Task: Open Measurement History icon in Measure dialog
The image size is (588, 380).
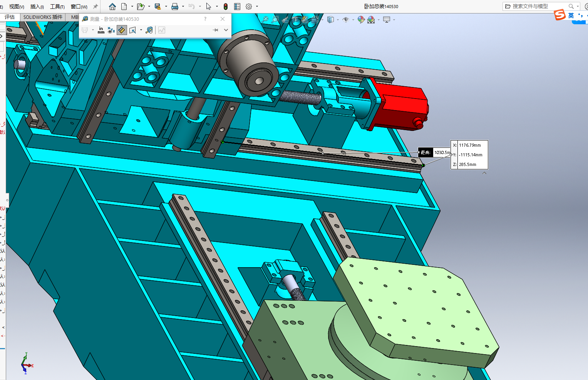Action: 149,30
